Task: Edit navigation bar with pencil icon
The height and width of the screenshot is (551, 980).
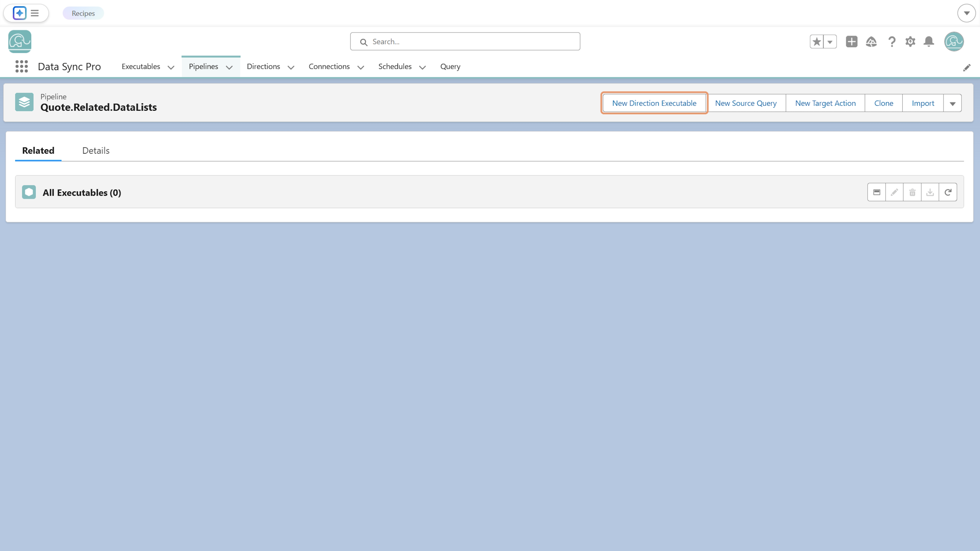Action: click(x=966, y=68)
